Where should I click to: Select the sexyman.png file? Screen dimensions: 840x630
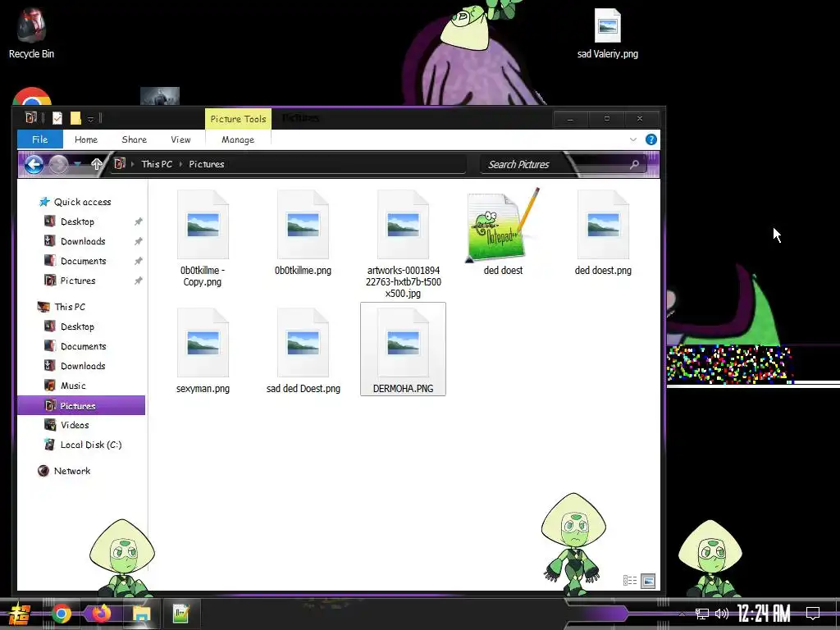click(203, 351)
